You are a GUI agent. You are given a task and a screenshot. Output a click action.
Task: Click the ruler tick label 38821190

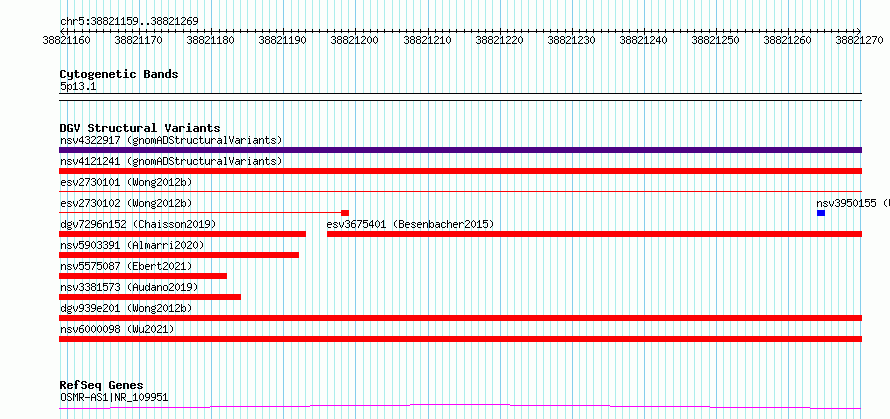pyautogui.click(x=283, y=40)
